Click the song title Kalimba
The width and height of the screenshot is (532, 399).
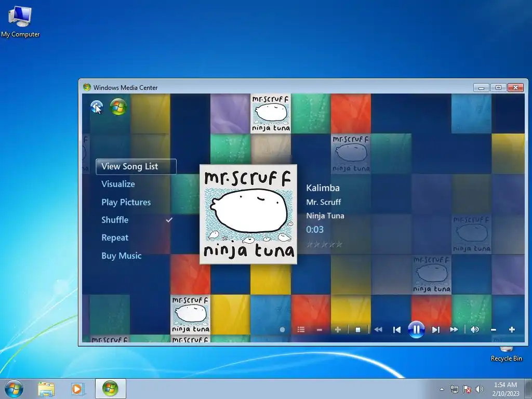[323, 188]
